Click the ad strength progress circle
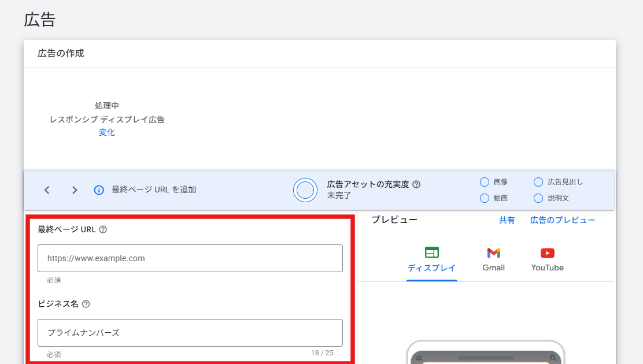The width and height of the screenshot is (643, 364). (x=305, y=190)
